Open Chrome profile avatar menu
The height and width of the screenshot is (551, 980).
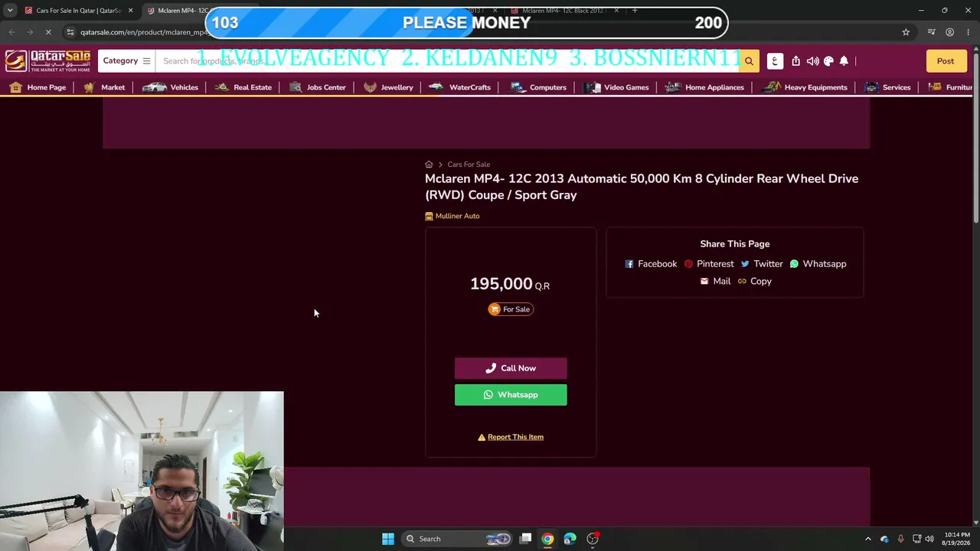point(950,32)
